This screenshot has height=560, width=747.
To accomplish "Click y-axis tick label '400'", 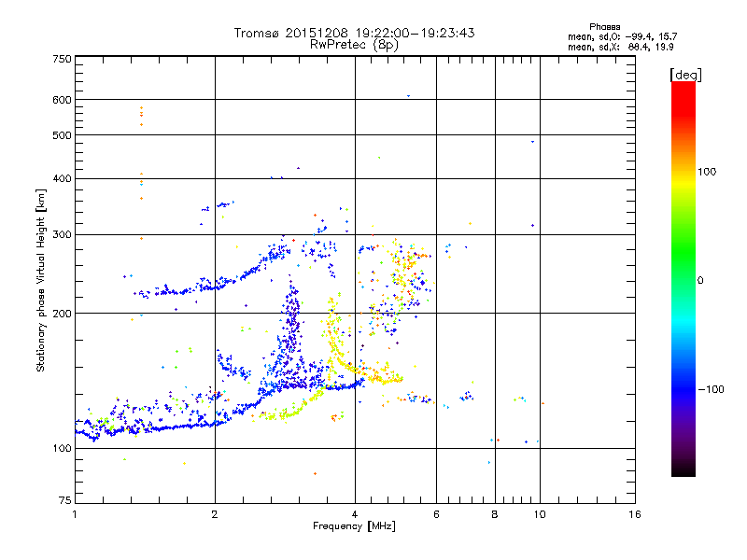I will [63, 179].
